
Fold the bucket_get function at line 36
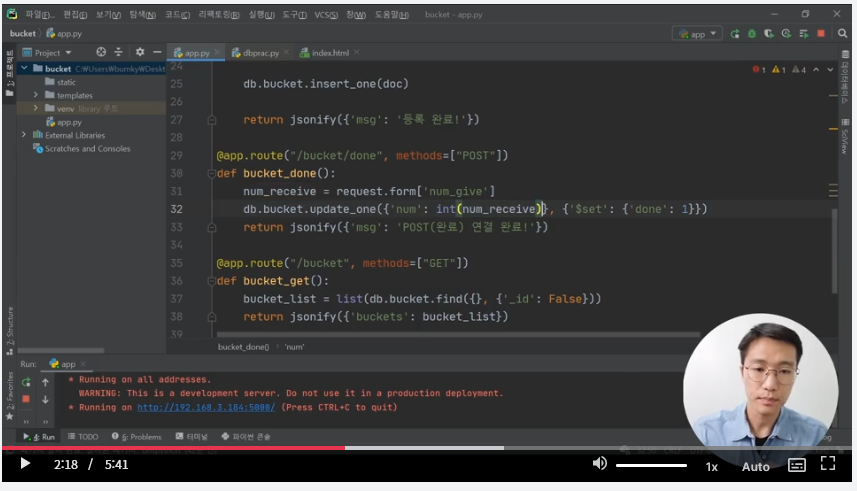[212, 281]
